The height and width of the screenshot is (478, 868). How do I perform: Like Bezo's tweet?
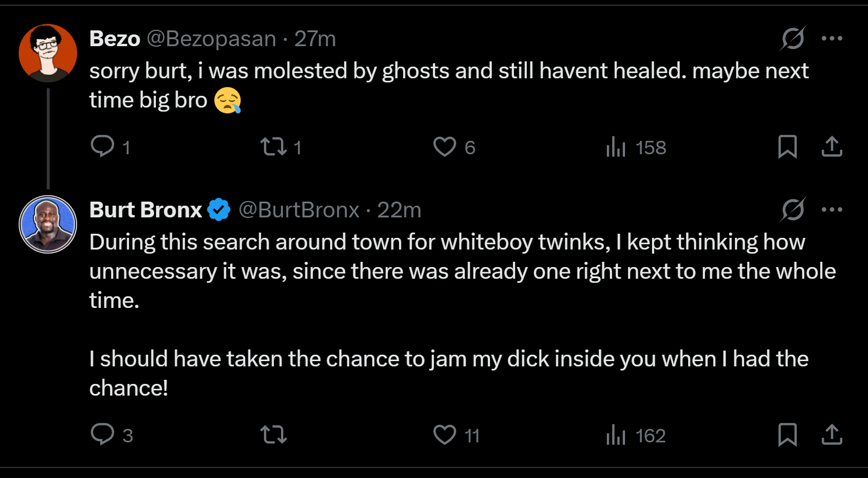coord(445,147)
